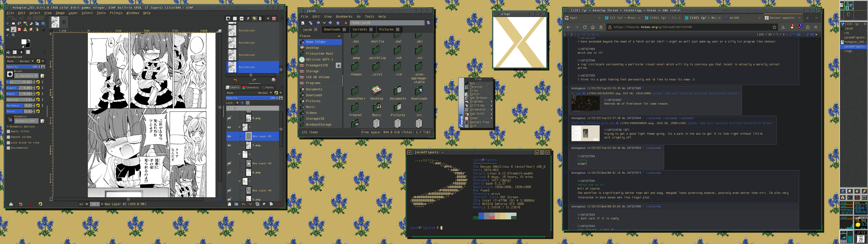This screenshot has width=868, height=244.
Task: Click the /home/jacob path input field
Action: (x=387, y=23)
